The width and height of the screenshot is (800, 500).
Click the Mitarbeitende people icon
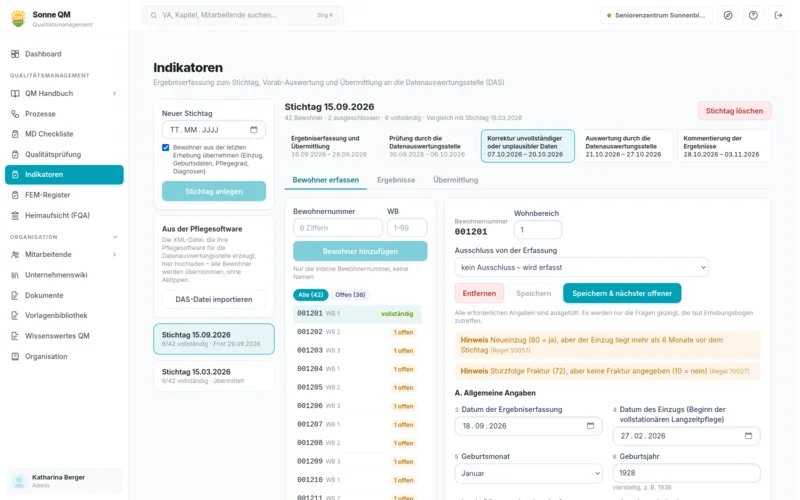point(15,255)
